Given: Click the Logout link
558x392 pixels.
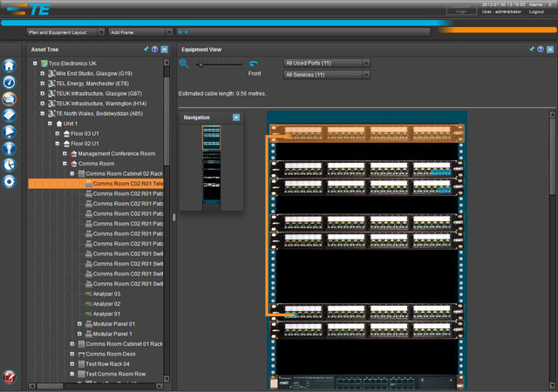Looking at the screenshot, I should click(536, 11).
